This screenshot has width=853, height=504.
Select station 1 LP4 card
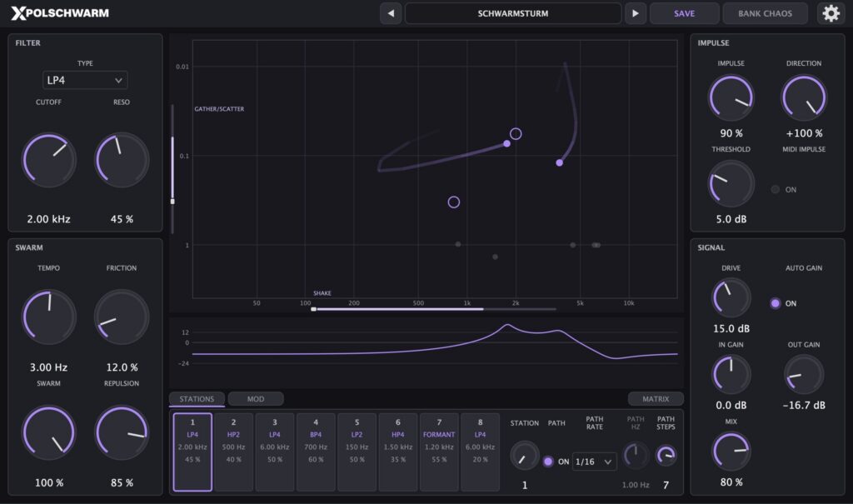tap(192, 452)
